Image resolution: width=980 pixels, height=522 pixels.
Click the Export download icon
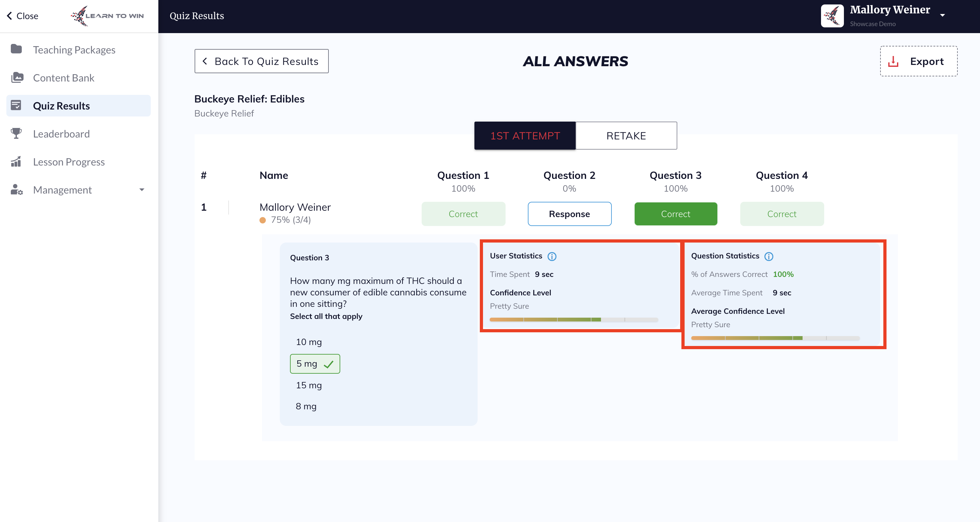coord(893,61)
